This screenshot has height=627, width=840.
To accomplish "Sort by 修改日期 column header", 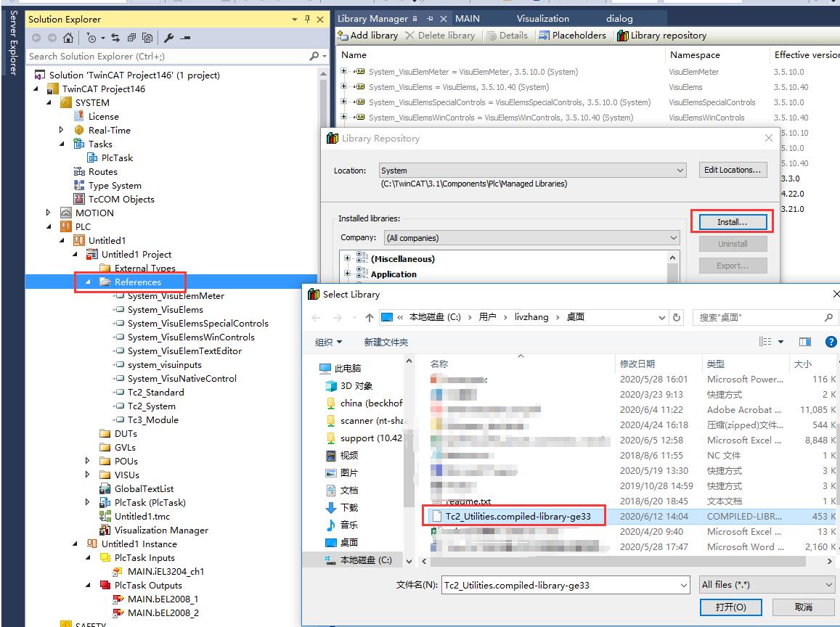I will coord(637,364).
